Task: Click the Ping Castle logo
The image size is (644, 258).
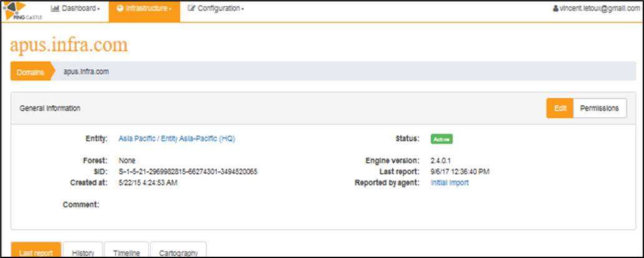Action: tap(21, 11)
